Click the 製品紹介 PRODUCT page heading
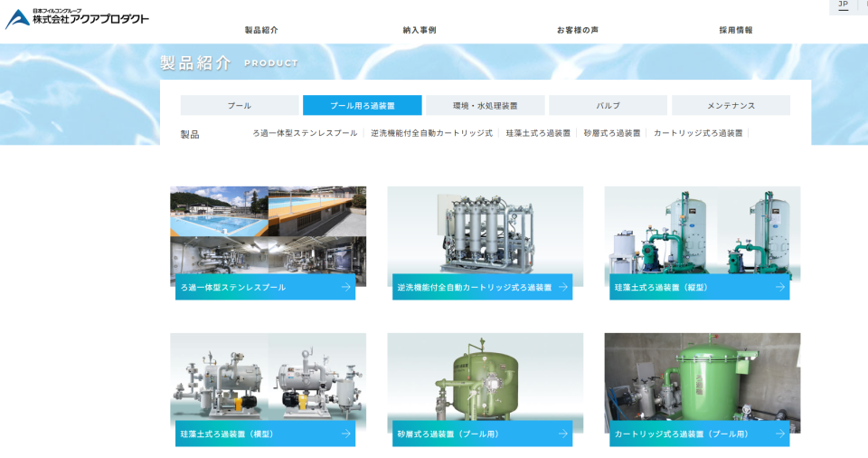The height and width of the screenshot is (458, 868). click(x=229, y=62)
